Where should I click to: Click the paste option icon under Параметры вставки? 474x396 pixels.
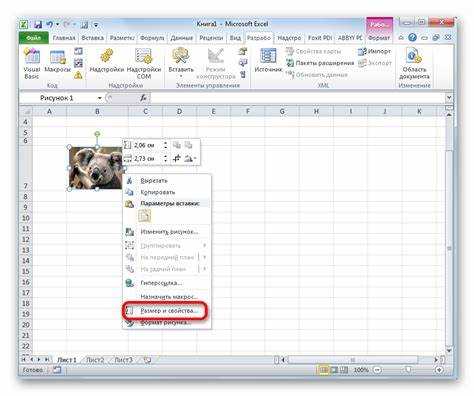[144, 216]
